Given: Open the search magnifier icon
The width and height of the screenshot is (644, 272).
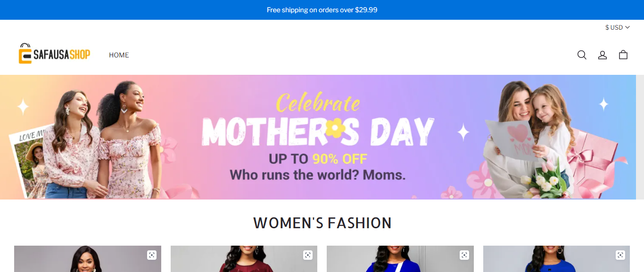Looking at the screenshot, I should tap(582, 55).
